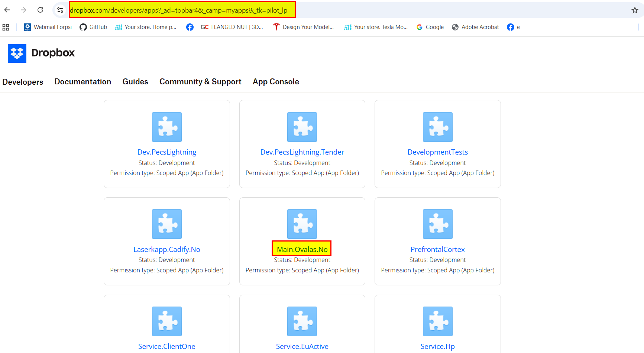This screenshot has height=353, width=644.
Task: Click the Dev.PecsLightning.Tender puzzle icon
Action: click(x=302, y=127)
